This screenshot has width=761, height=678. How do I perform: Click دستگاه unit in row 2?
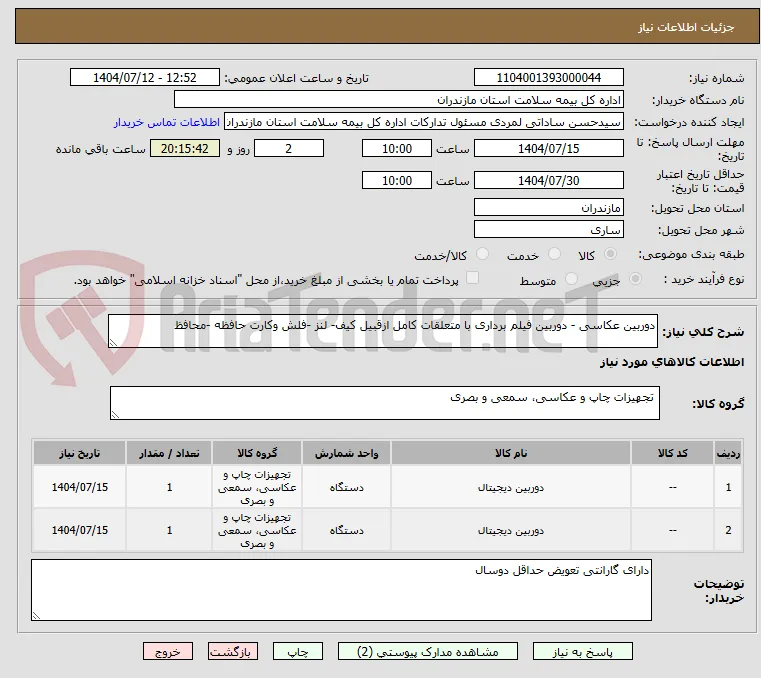(x=346, y=530)
